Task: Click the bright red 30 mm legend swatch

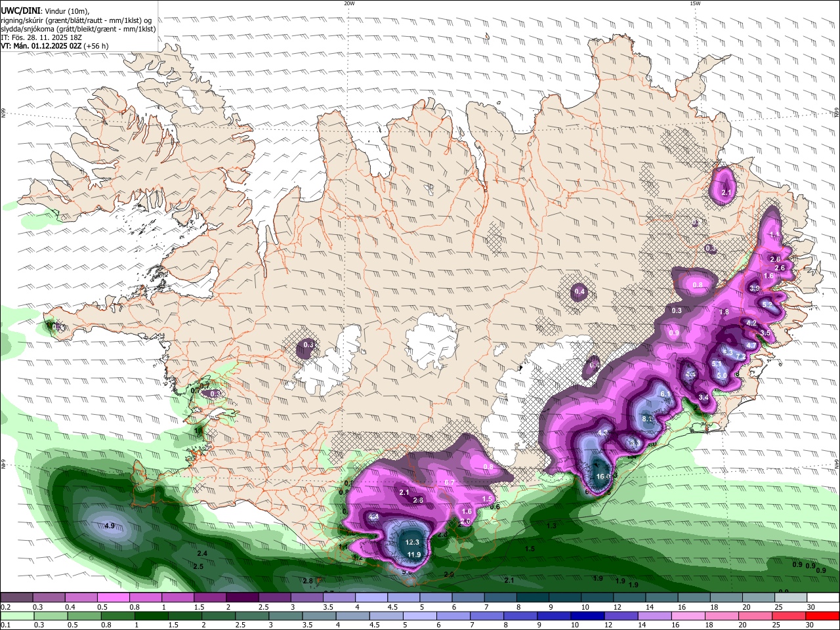Action: [824, 616]
